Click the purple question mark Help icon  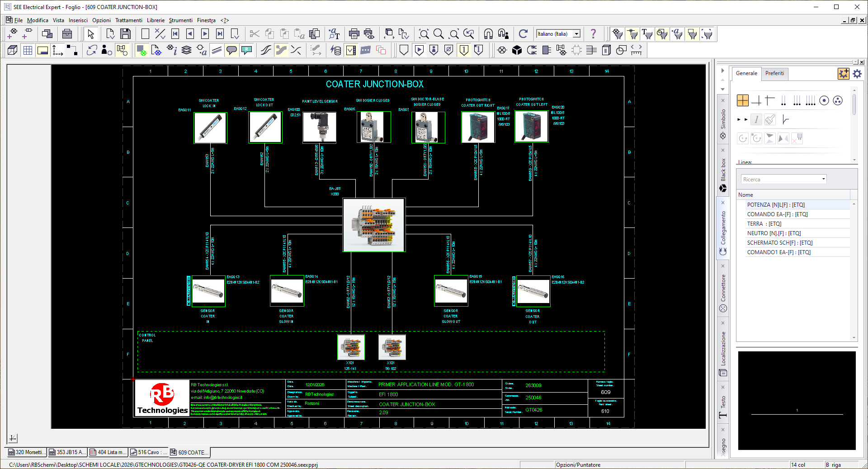pyautogui.click(x=593, y=34)
